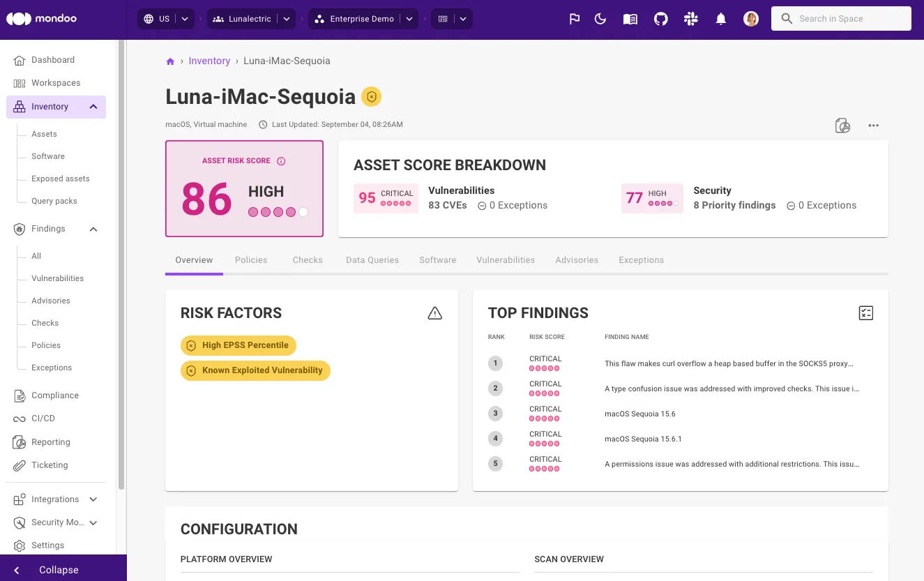This screenshot has width=924, height=581.
Task: Toggle dark mode moon icon
Action: tap(600, 19)
